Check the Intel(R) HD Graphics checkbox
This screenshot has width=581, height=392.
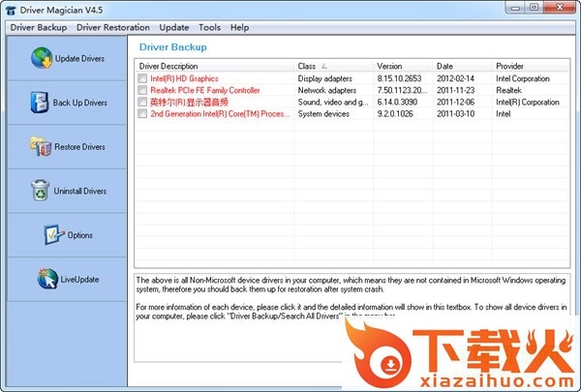click(x=142, y=78)
